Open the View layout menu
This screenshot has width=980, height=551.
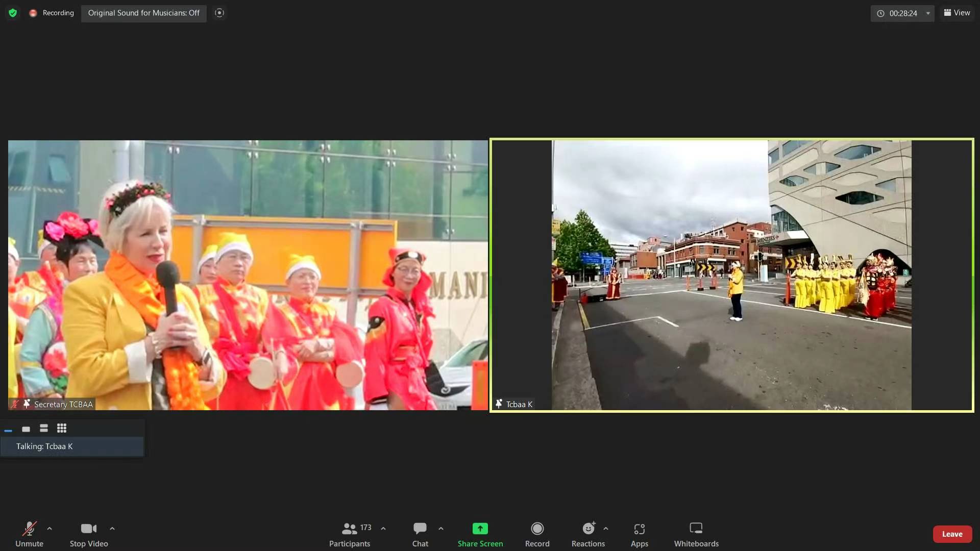957,13
